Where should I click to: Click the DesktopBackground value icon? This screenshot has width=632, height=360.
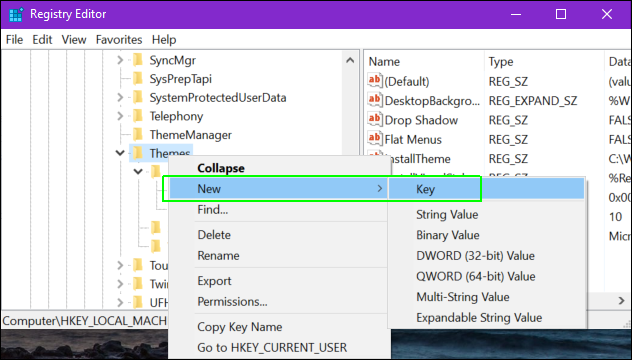(374, 100)
